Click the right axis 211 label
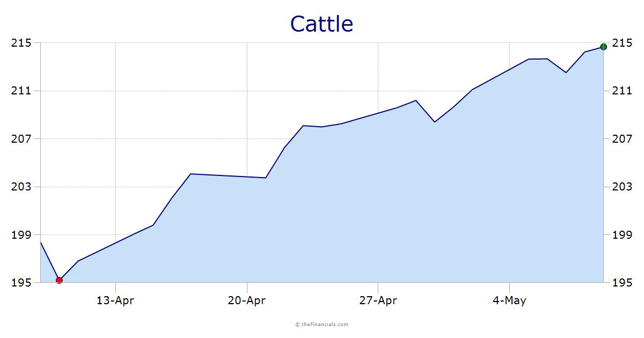This screenshot has width=644, height=338. (623, 91)
